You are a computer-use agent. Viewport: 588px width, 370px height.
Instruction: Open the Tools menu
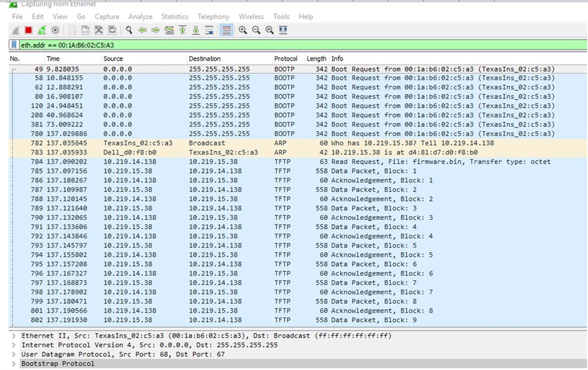pos(281,17)
